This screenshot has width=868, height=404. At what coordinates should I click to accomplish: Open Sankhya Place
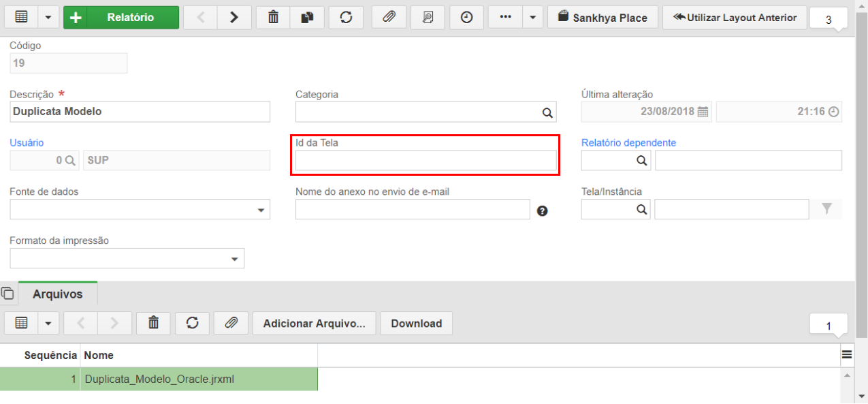coord(602,17)
